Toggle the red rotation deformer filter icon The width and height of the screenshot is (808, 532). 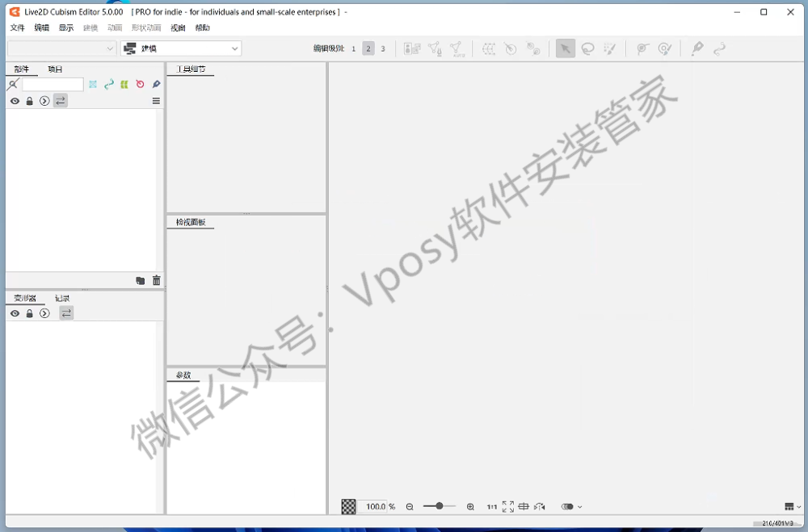click(140, 84)
